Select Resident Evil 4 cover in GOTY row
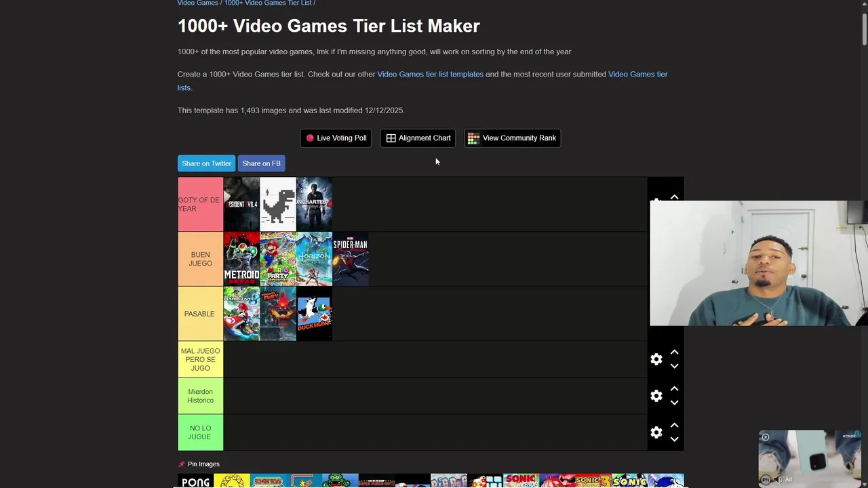Viewport: 868px width, 488px height. 241,204
